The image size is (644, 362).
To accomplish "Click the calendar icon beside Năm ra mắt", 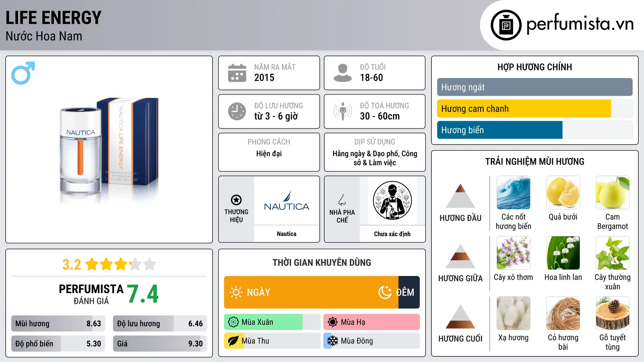I will 237,73.
